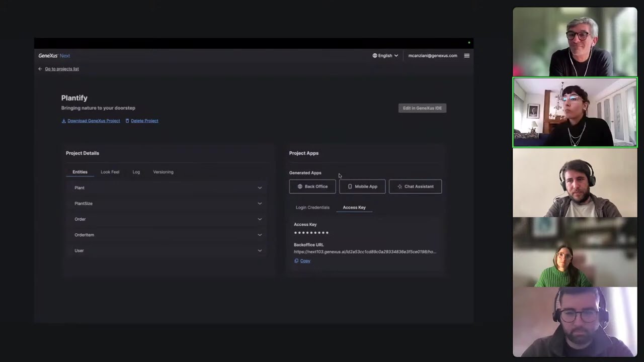
Task: Click the Project Apps heading
Action: tap(304, 153)
